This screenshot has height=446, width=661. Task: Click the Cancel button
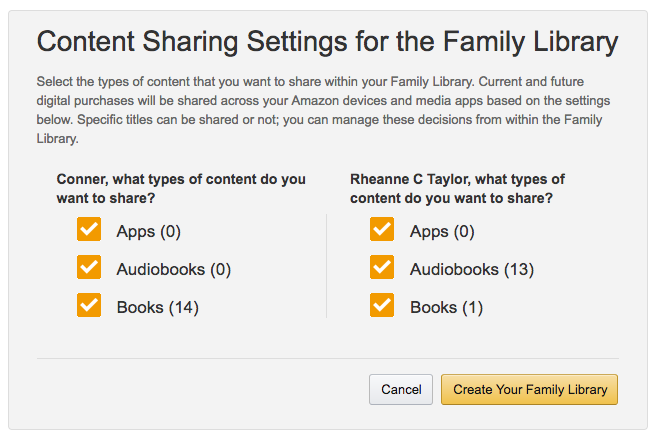pyautogui.click(x=401, y=389)
